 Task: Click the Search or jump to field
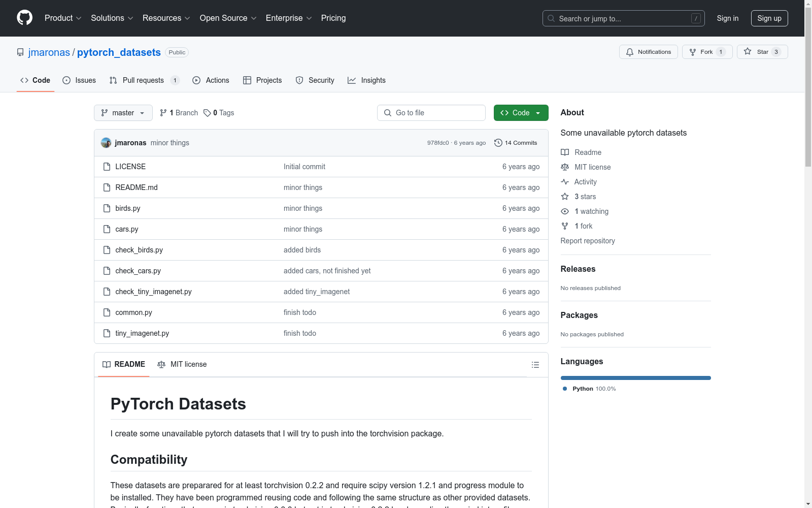coord(624,18)
